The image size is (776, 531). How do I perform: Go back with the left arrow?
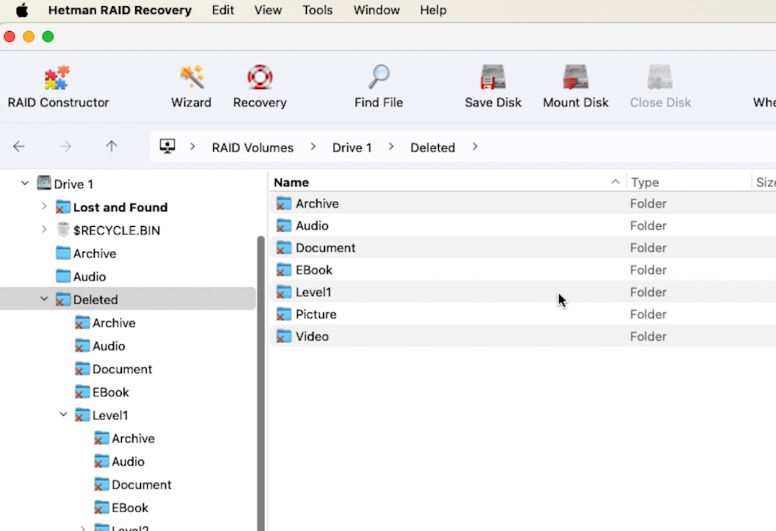[19, 146]
